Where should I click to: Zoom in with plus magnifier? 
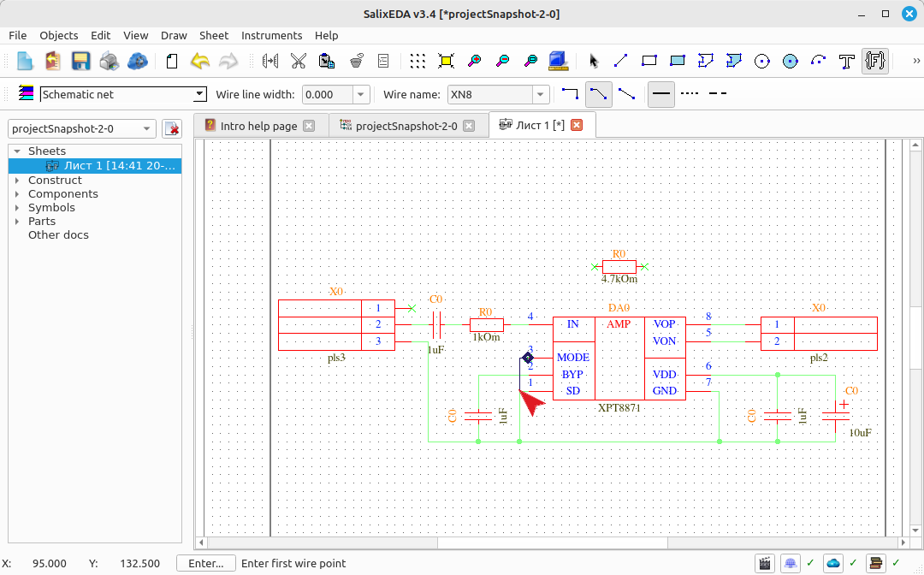(474, 61)
